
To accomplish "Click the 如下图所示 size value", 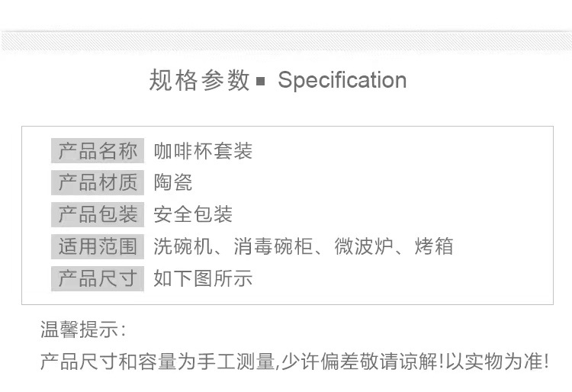I will point(203,278).
